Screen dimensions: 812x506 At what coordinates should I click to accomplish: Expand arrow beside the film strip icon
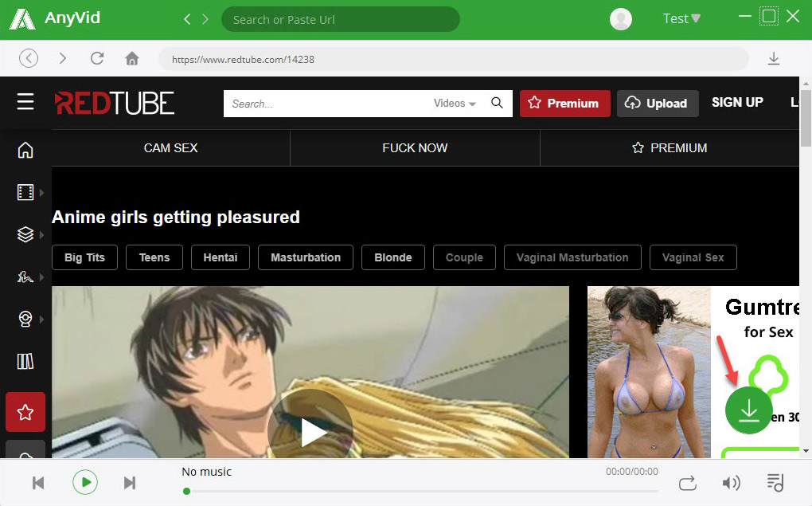point(42,192)
